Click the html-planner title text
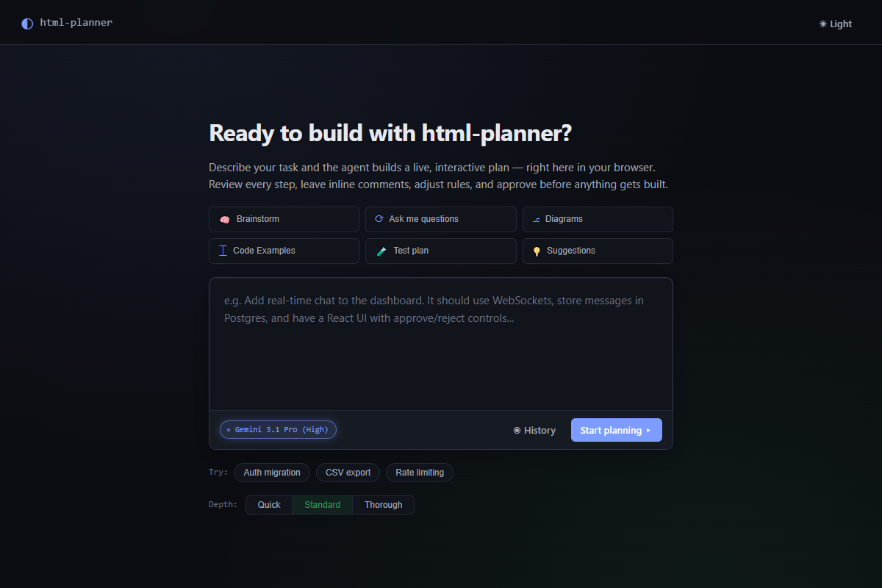Image resolution: width=882 pixels, height=588 pixels. pos(76,23)
